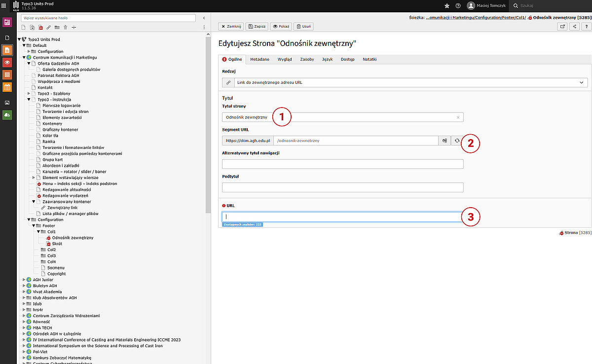Open bookmarks star icon in top bar
592x364 pixels.
tap(447, 5)
